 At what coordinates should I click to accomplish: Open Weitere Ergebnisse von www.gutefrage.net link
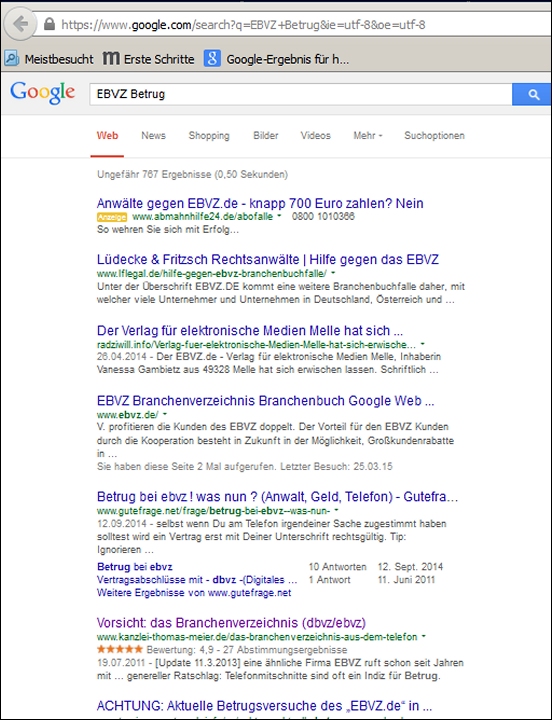pos(194,593)
